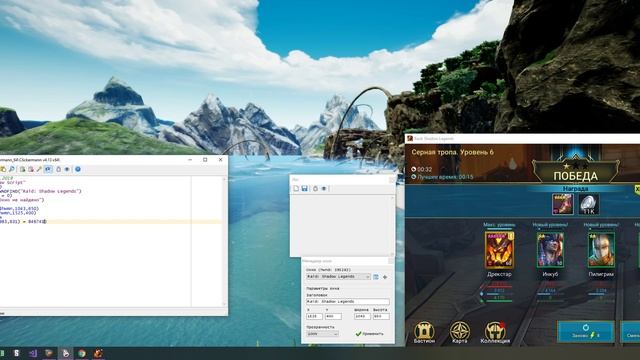Clear log using trash icon in log window
640x360 pixels.
click(x=315, y=189)
